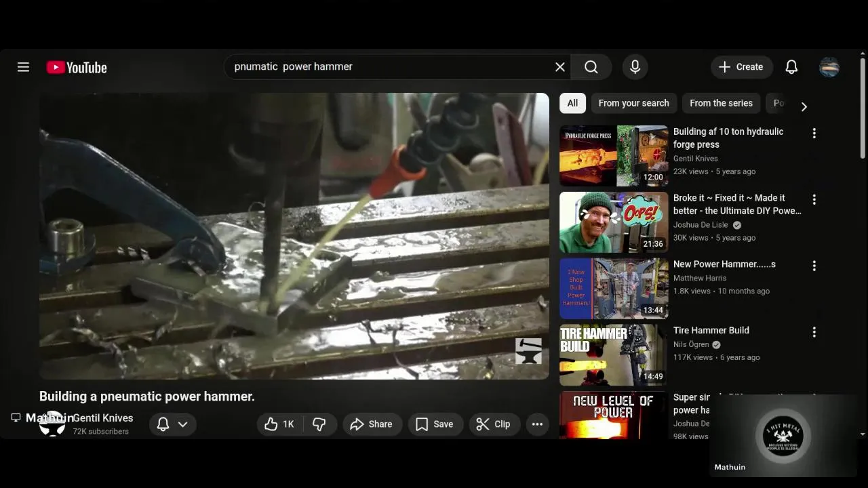The image size is (868, 488).
Task: Toggle subscription notification bell for Gentil Knives
Action: pyautogui.click(x=163, y=424)
